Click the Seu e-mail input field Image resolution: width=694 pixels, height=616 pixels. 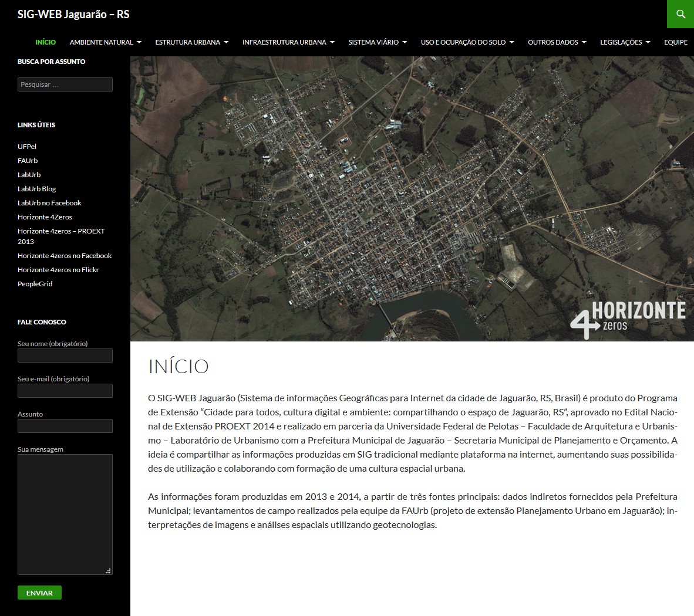pos(65,391)
